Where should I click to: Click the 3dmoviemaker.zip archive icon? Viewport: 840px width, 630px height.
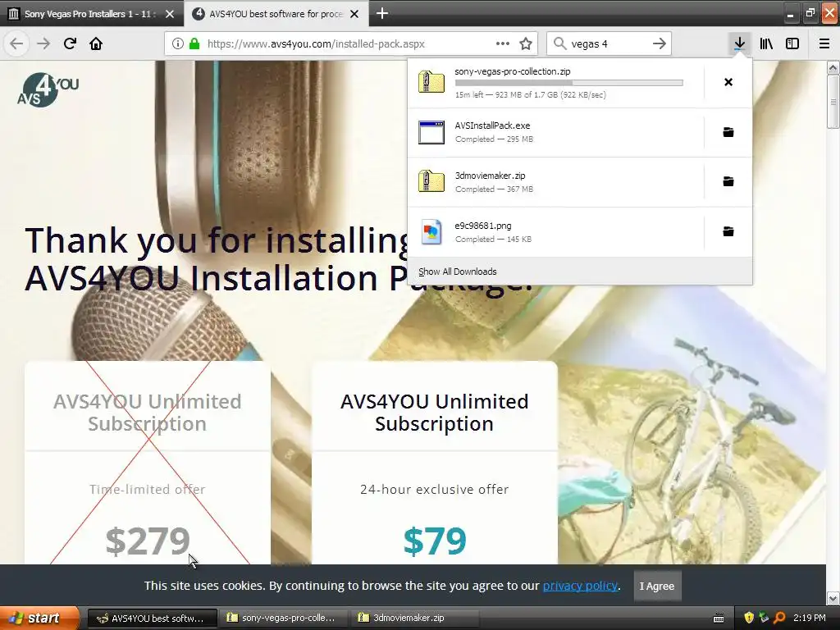(431, 181)
